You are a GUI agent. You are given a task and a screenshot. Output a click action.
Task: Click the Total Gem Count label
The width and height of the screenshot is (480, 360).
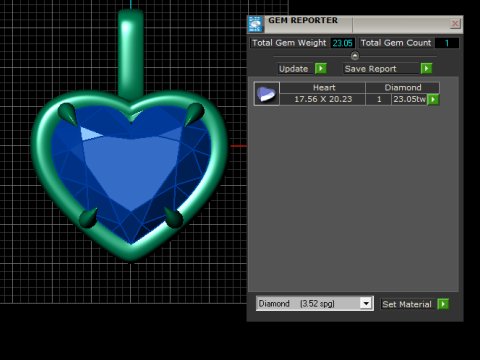point(396,43)
